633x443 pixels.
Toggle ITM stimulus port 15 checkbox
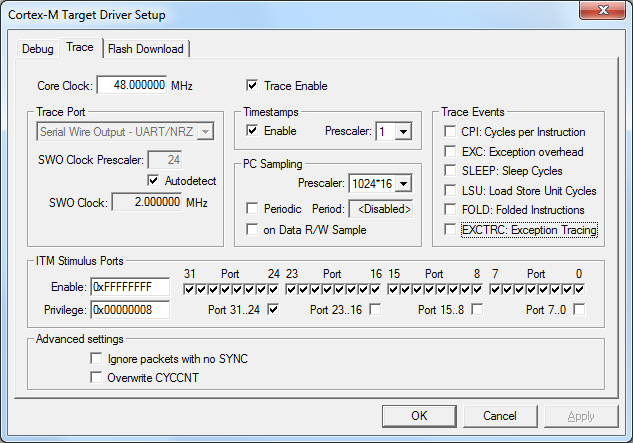(x=393, y=290)
